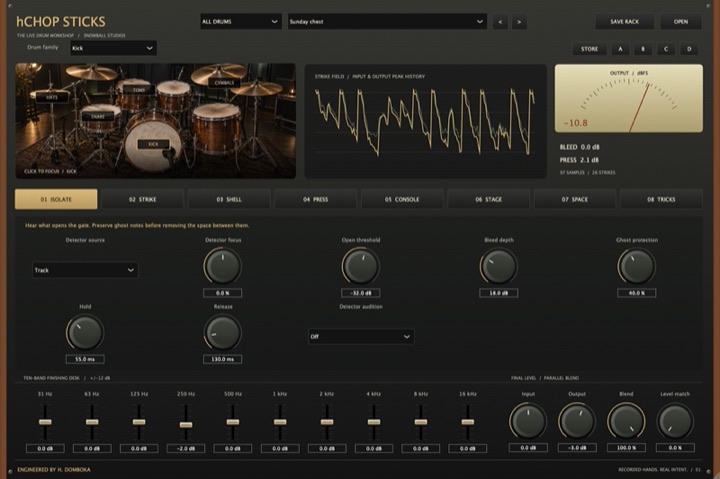The width and height of the screenshot is (720, 479).
Task: Click the 125 Hz EQ fader
Action: pos(139,422)
